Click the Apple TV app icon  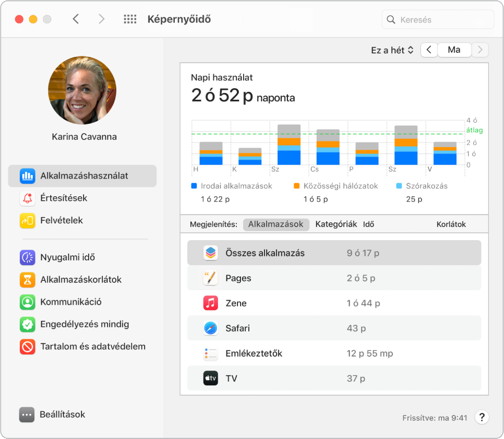click(211, 378)
